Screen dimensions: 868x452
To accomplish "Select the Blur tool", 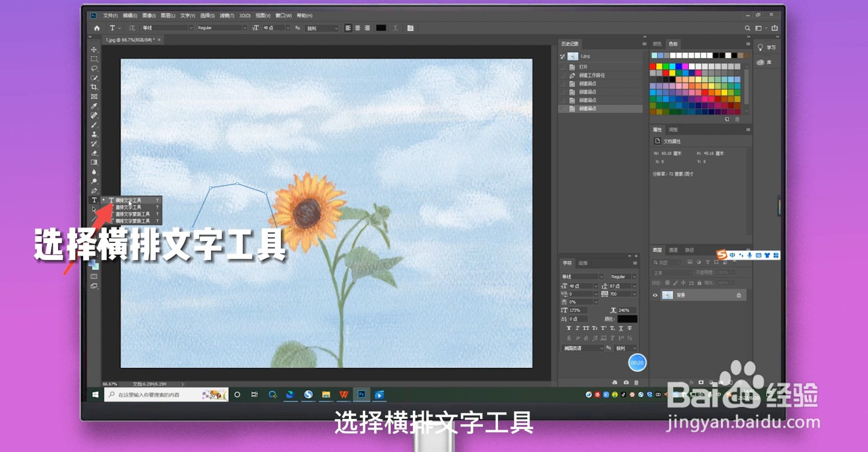I will (x=94, y=171).
